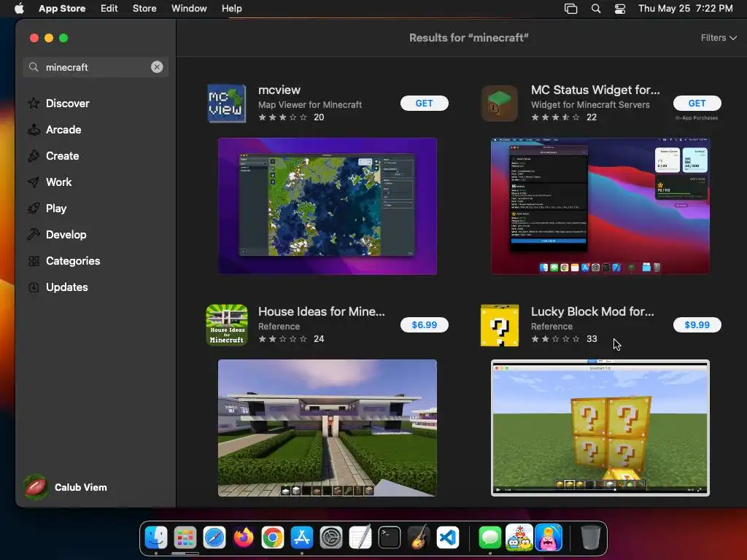Open TextEdit from the Dock
The width and height of the screenshot is (747, 560).
[360, 538]
